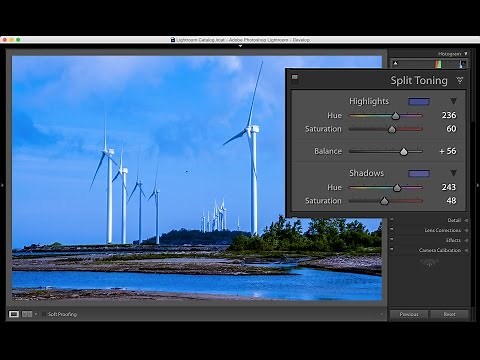Expand the Detail panel triangle
Viewport: 480px width, 360px height.
[466, 220]
